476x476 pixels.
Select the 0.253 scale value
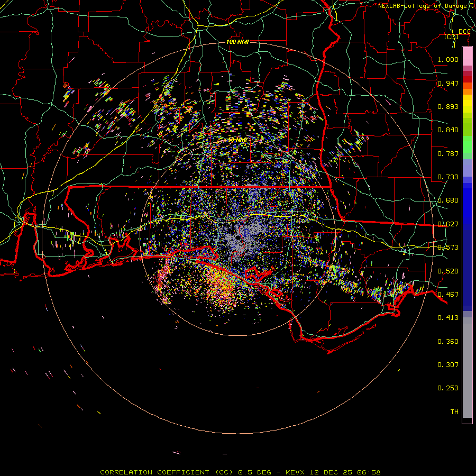click(x=448, y=388)
